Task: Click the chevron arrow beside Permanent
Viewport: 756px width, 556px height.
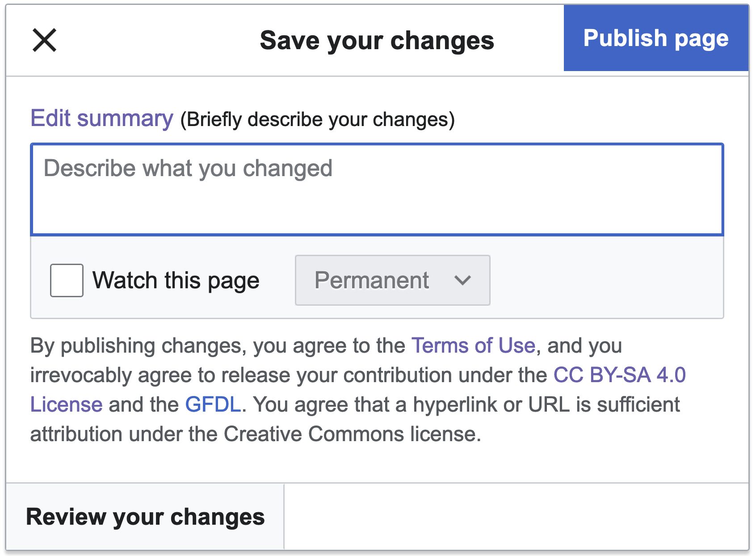Action: point(462,281)
